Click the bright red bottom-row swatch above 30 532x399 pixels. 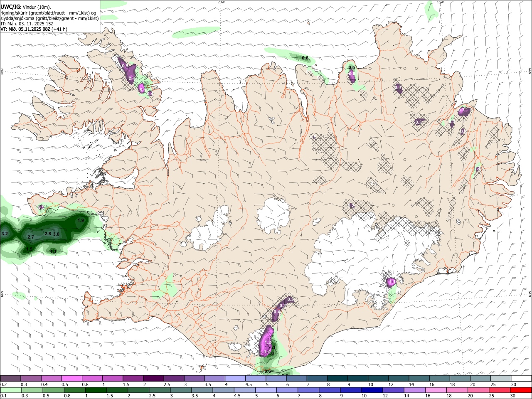[520, 390]
